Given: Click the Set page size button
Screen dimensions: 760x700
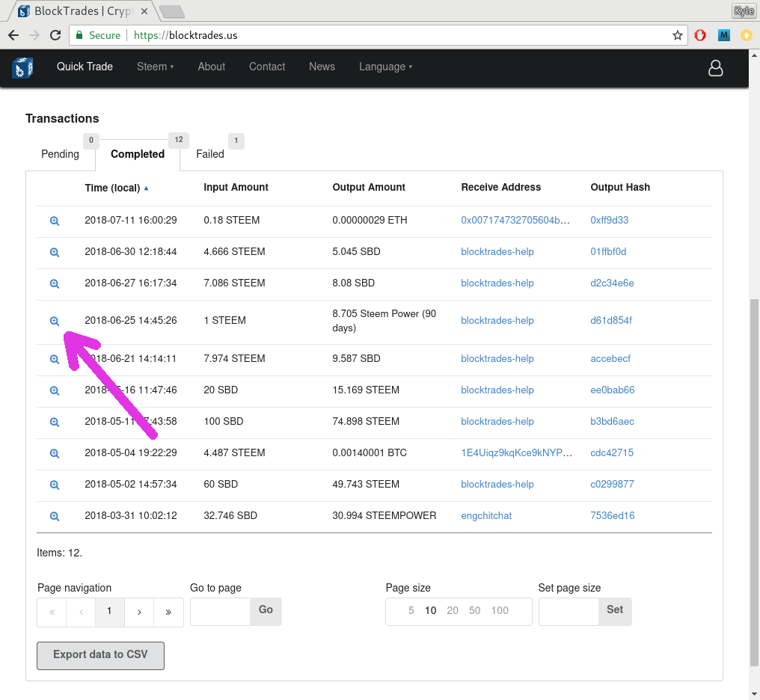Looking at the screenshot, I should [x=615, y=612].
